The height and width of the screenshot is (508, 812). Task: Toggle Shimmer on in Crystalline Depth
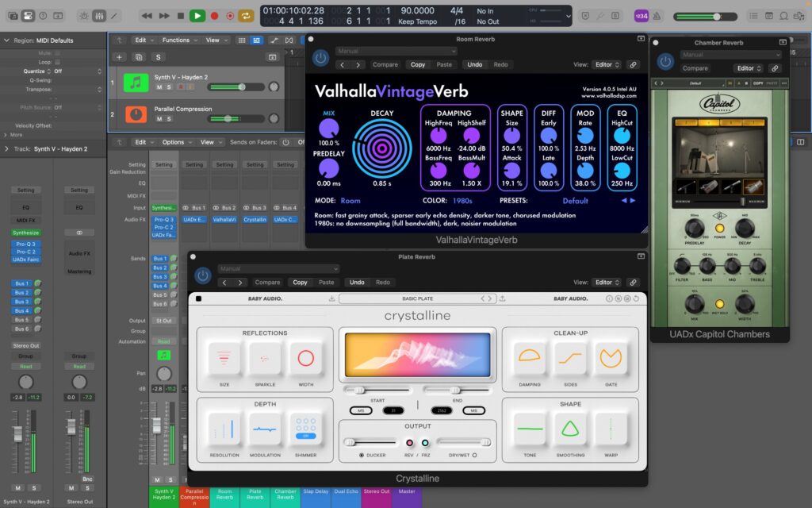tap(305, 429)
